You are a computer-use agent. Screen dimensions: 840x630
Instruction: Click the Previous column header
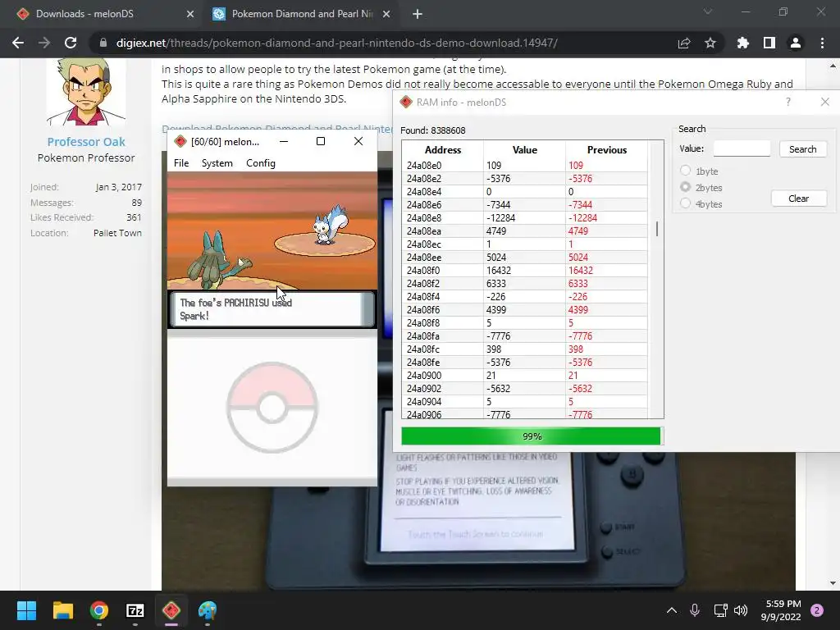point(606,150)
